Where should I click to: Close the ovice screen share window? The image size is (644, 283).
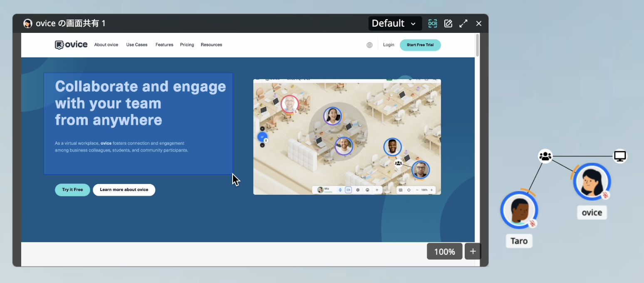tap(479, 24)
